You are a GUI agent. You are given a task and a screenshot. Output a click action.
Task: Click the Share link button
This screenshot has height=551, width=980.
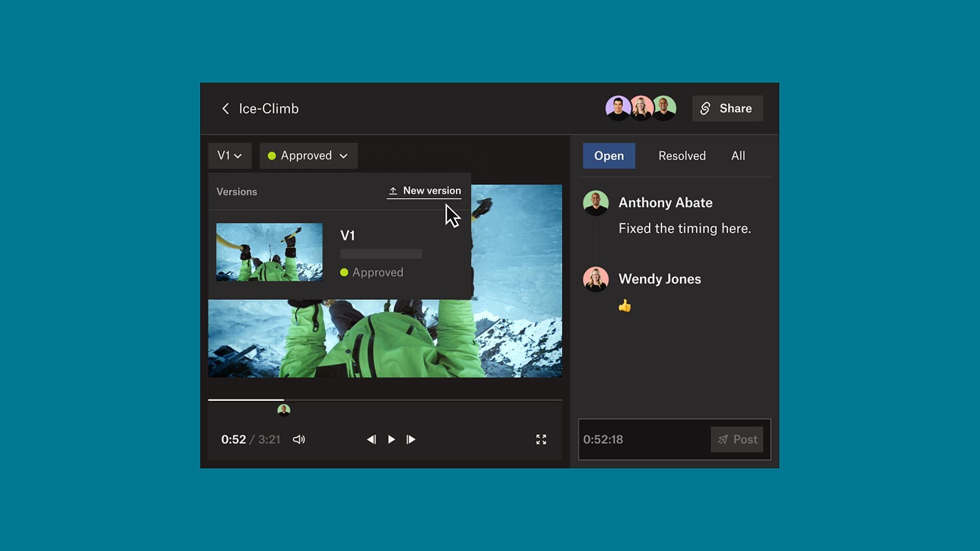pos(727,108)
